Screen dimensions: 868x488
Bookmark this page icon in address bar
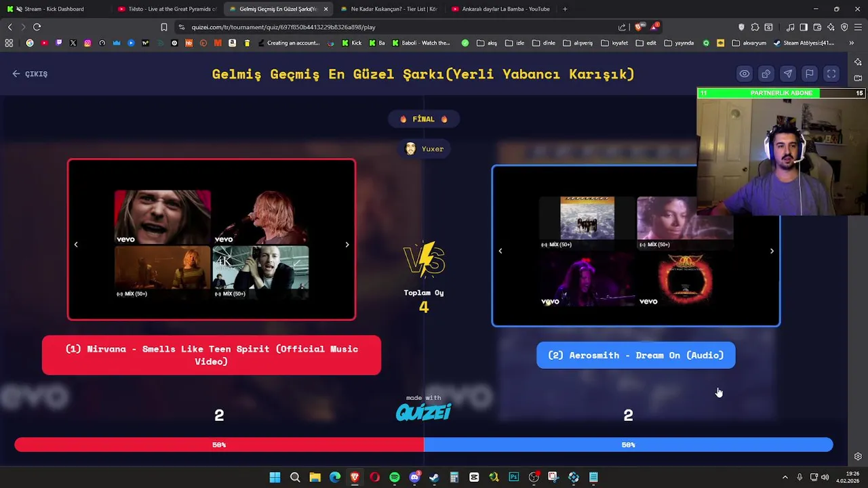(x=163, y=27)
